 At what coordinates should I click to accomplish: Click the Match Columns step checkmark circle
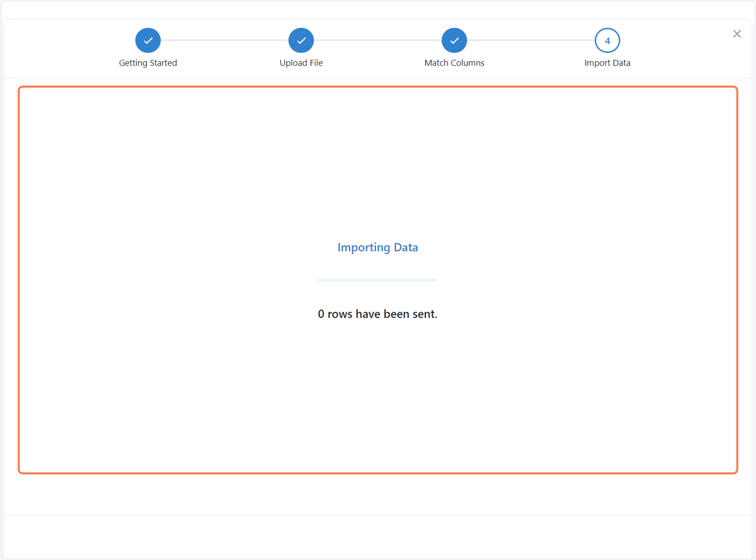click(x=454, y=40)
